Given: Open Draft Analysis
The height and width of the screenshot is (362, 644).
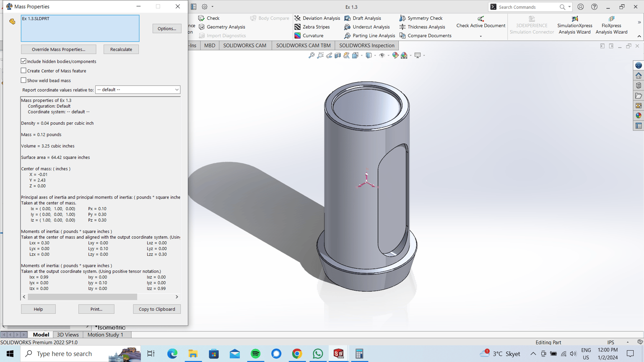Looking at the screenshot, I should pos(363,18).
